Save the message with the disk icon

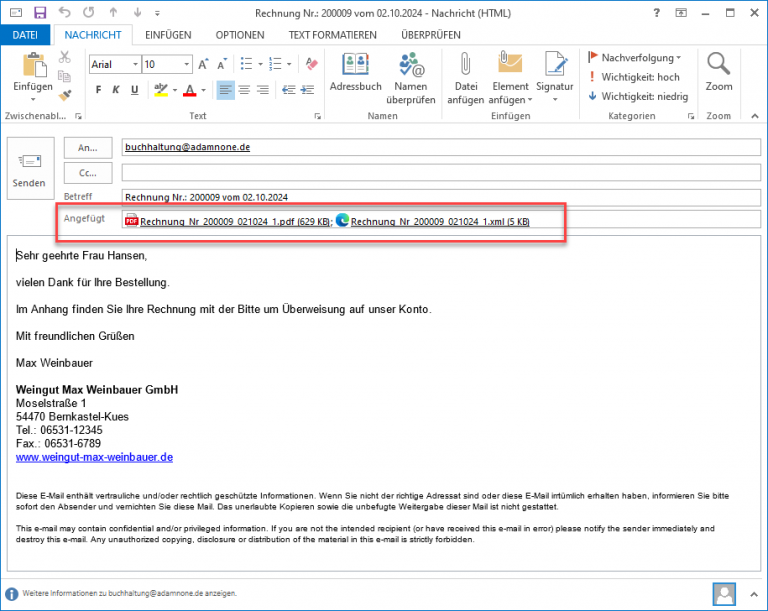coord(40,13)
